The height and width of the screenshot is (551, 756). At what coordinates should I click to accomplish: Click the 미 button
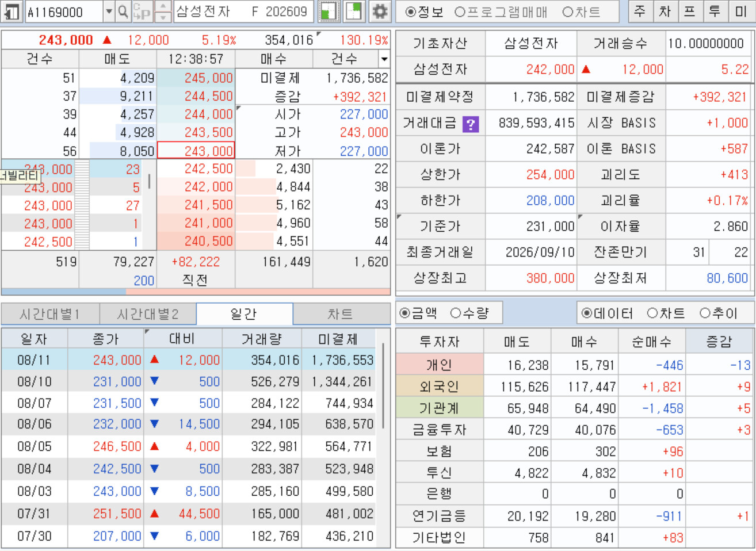[x=740, y=12]
